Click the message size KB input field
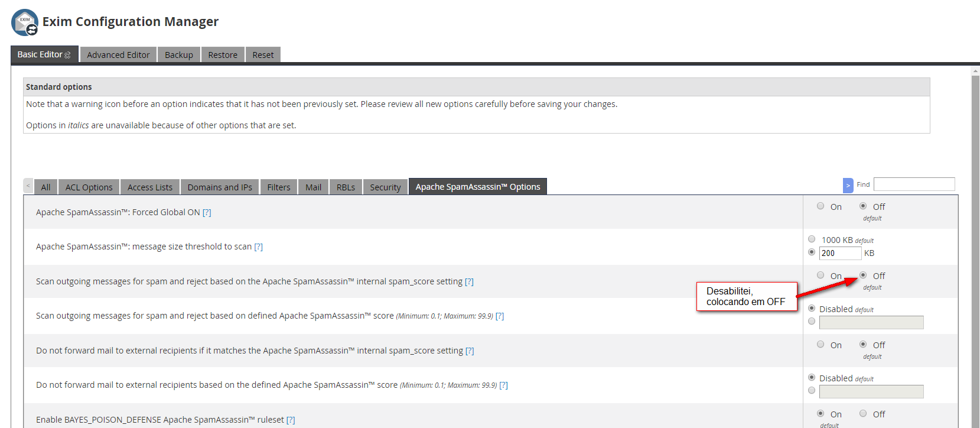Image resolution: width=980 pixels, height=428 pixels. click(841, 253)
